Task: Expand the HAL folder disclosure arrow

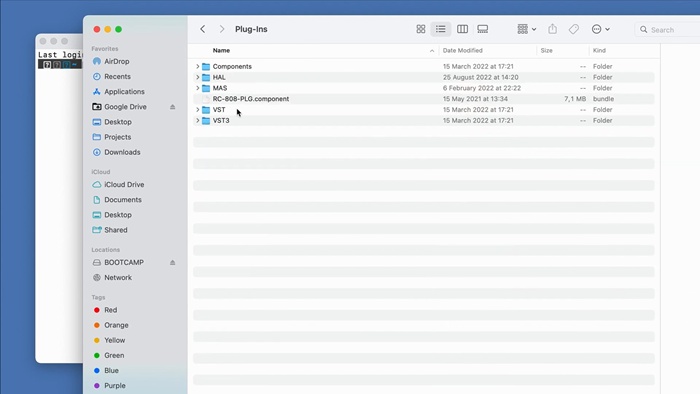Action: point(198,77)
